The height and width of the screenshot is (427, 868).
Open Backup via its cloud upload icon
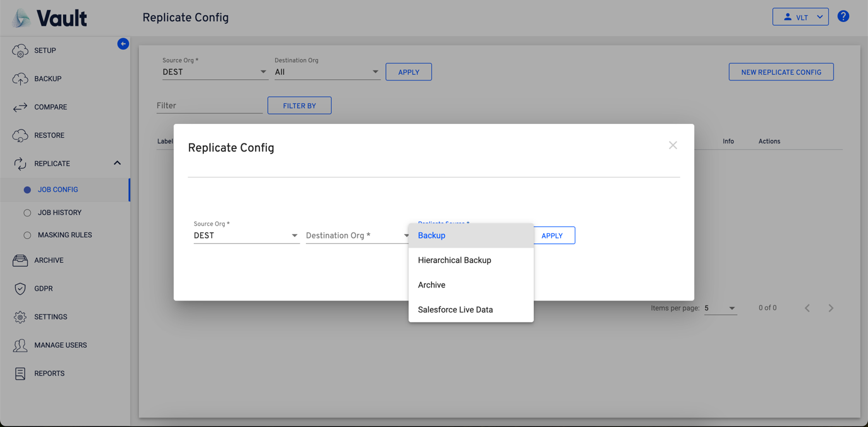click(20, 79)
